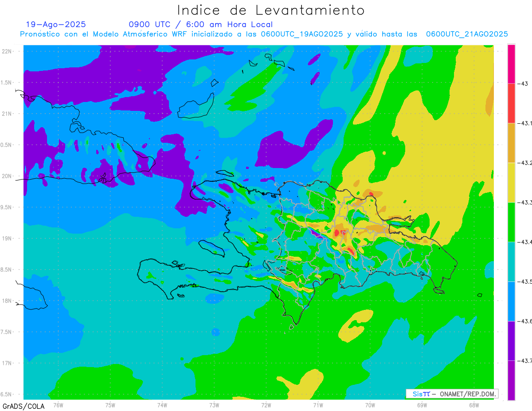Select the teal legend swatch
Image resolution: width=532 pixels, height=411 pixels.
pyautogui.click(x=511, y=262)
